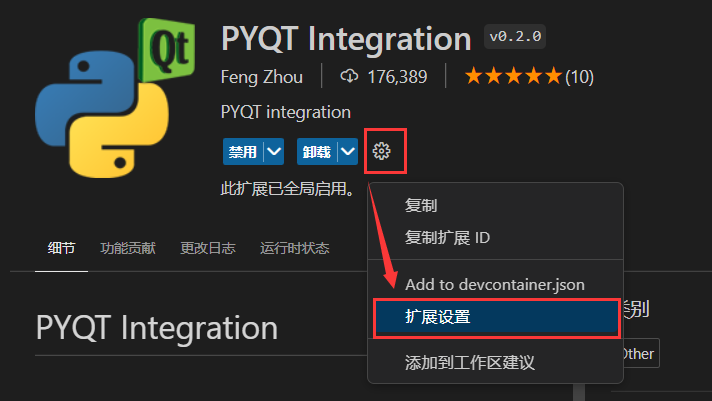Switch to the 细节 tab

[61, 248]
